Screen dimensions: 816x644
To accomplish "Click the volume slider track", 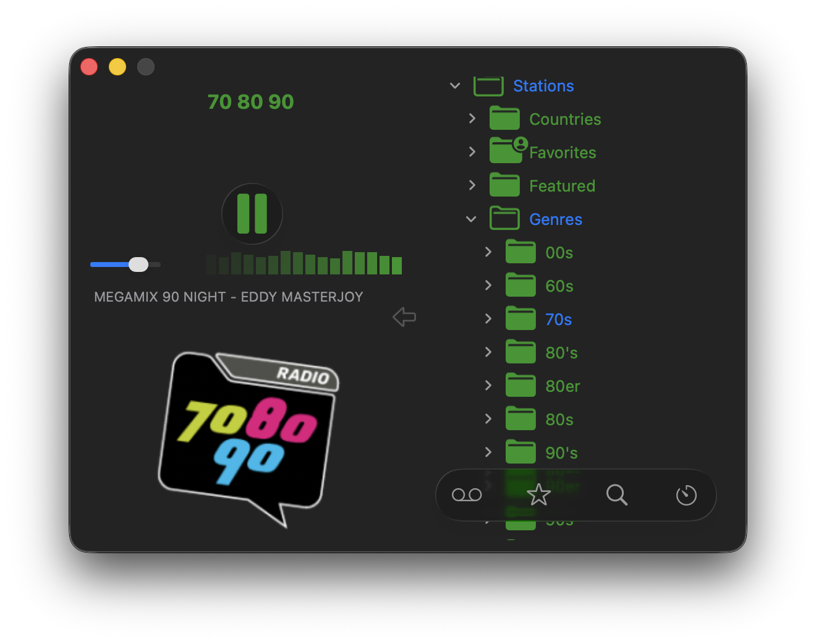I will (111, 265).
